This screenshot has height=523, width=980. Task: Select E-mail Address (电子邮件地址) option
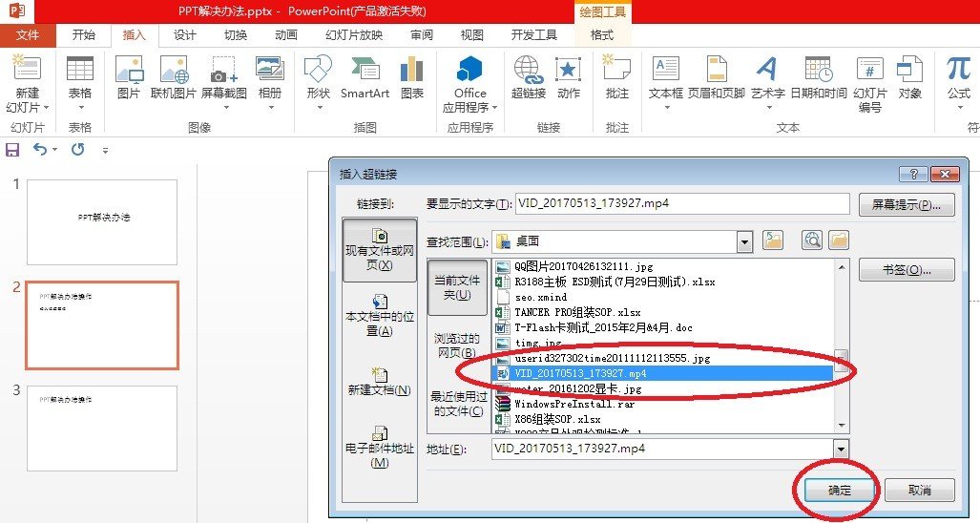380,447
